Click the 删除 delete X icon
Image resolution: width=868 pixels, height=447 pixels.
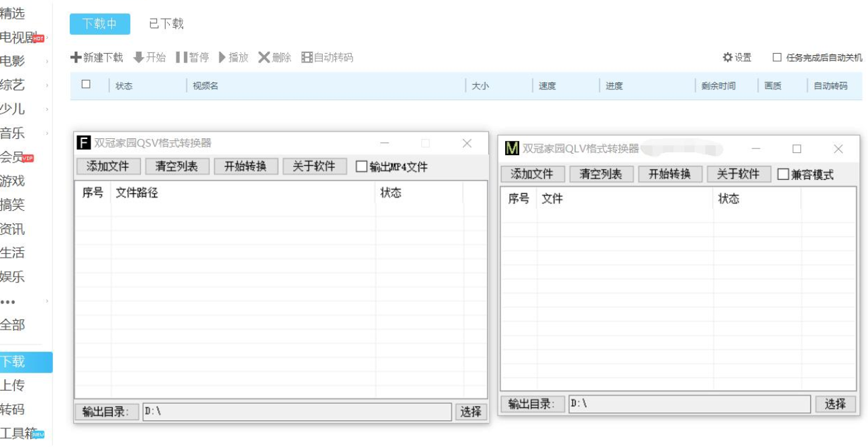tap(264, 58)
